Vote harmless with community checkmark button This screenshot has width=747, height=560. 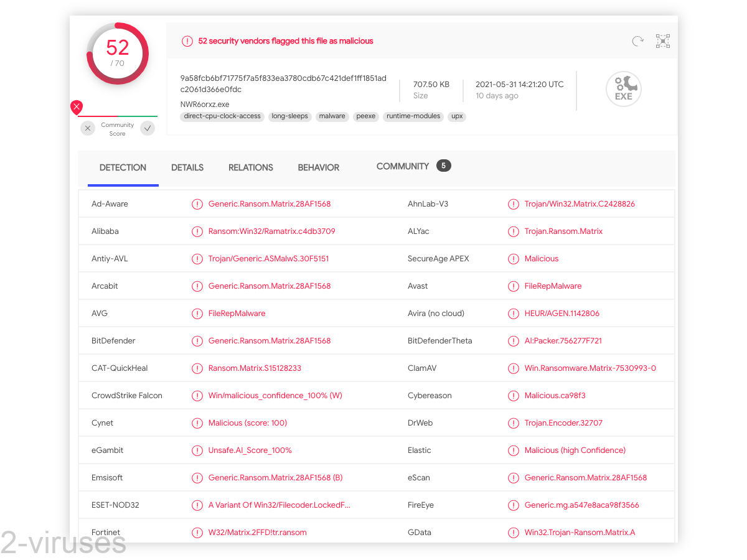click(148, 128)
